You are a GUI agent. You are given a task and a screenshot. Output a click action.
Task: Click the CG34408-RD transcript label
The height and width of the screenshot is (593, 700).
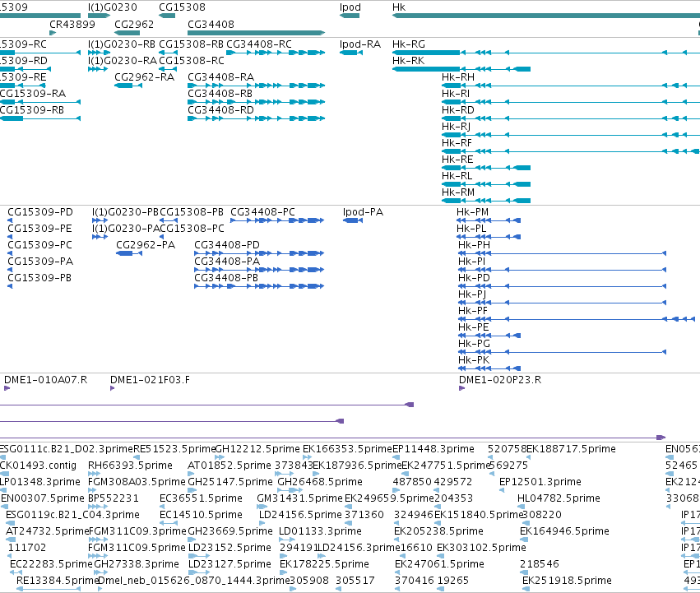pyautogui.click(x=220, y=110)
